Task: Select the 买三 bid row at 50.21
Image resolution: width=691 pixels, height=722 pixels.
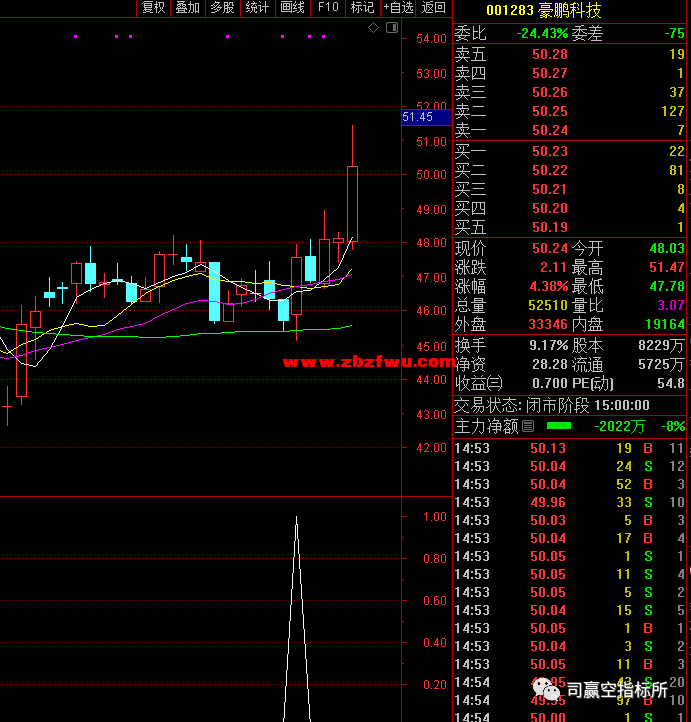Action: [x=569, y=189]
